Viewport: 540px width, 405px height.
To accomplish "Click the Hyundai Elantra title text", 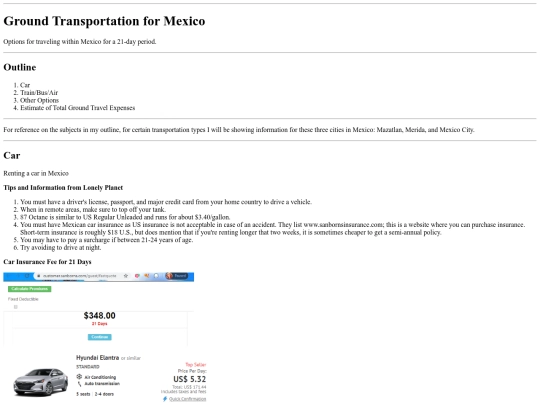I will (x=97, y=358).
